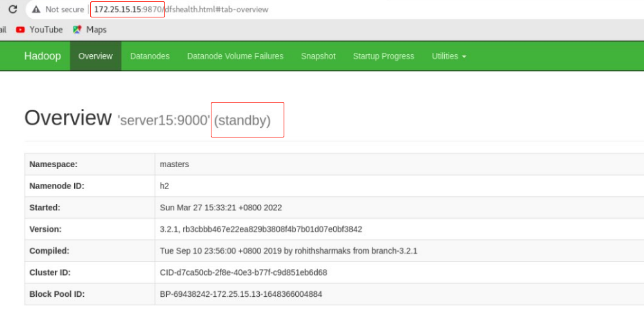Open the YouTube bookmark

click(39, 30)
